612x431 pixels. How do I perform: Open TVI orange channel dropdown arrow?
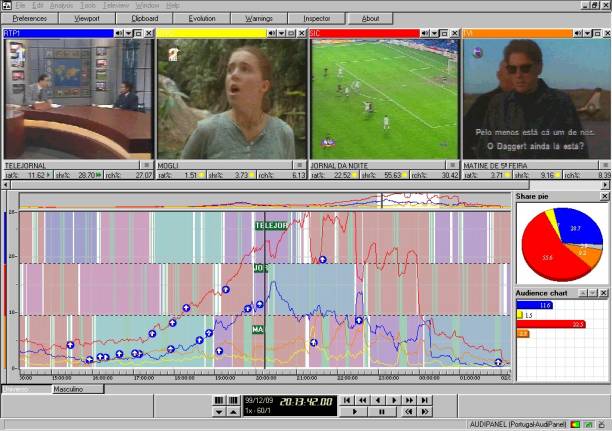[x=587, y=34]
